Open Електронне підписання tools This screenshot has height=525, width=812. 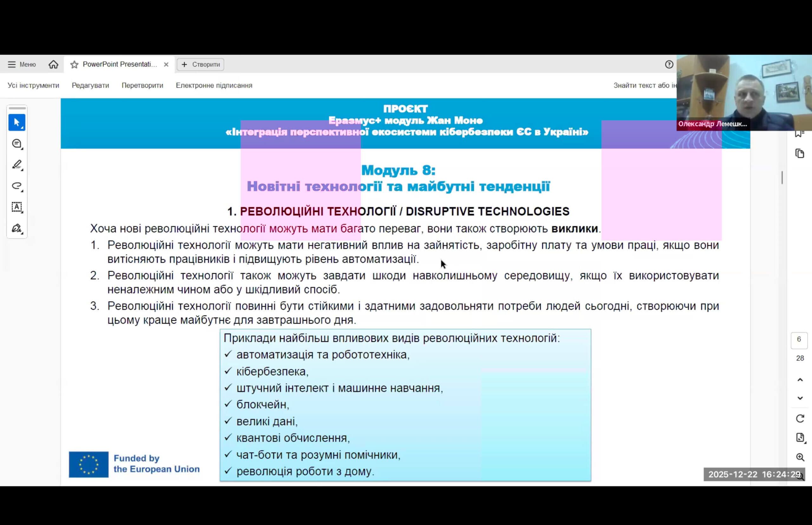click(x=214, y=86)
